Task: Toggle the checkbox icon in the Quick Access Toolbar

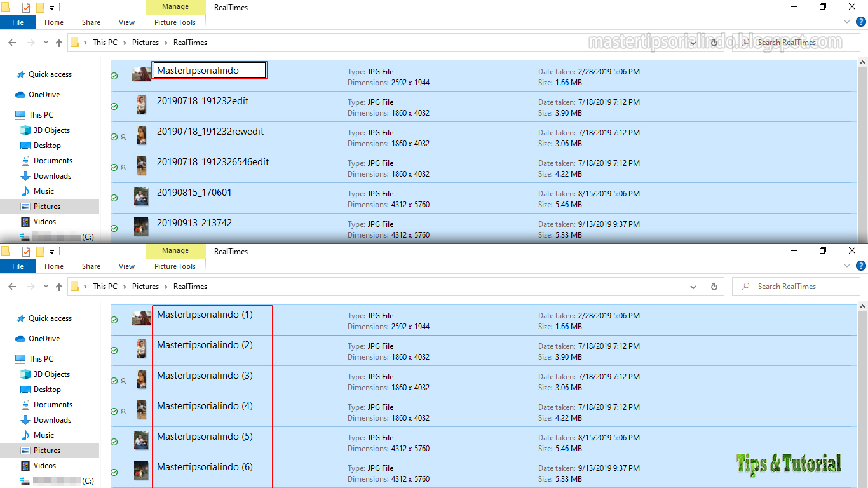Action: [x=26, y=6]
